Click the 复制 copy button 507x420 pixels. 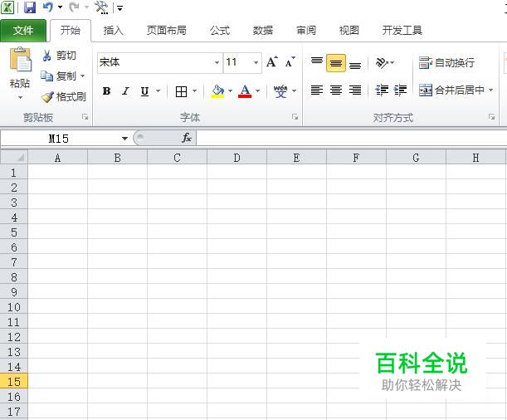tap(59, 76)
